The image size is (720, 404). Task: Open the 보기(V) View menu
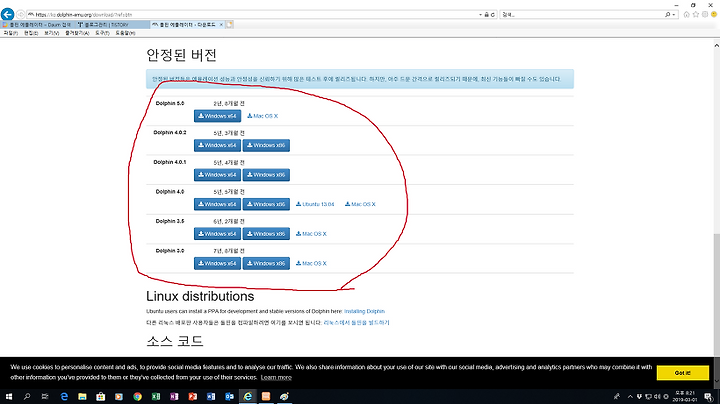tap(51, 33)
